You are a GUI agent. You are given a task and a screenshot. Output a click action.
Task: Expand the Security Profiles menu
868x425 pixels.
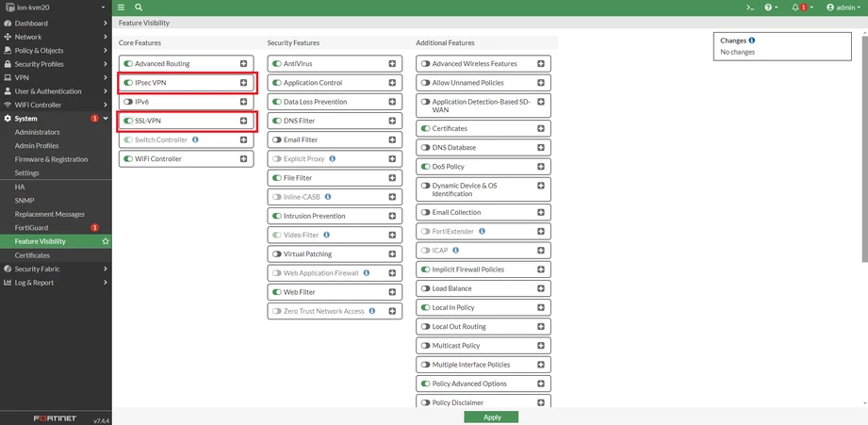pos(56,64)
